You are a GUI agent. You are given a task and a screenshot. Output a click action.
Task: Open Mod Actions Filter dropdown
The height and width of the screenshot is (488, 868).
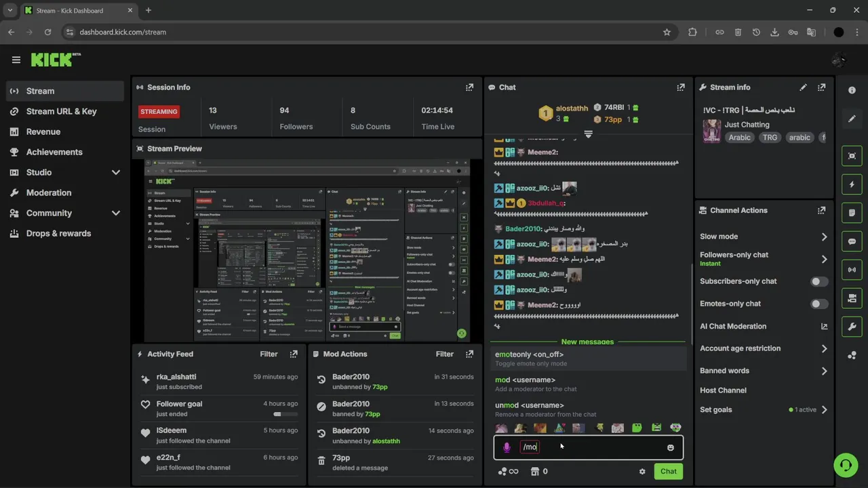click(x=445, y=354)
